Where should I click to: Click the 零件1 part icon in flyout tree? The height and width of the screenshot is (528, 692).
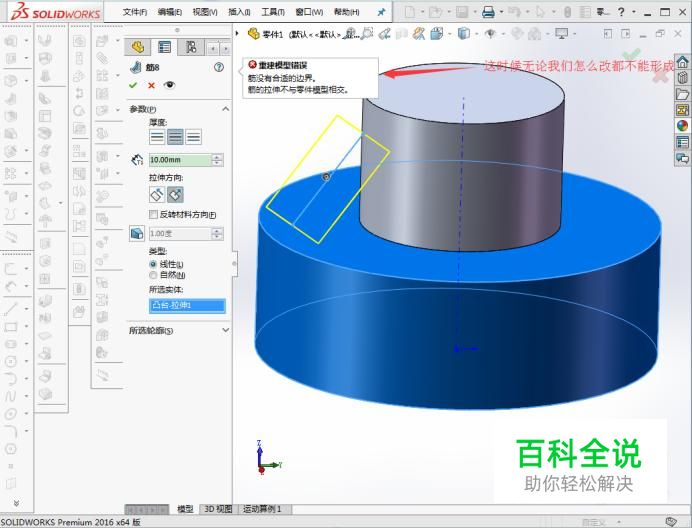pos(253,34)
